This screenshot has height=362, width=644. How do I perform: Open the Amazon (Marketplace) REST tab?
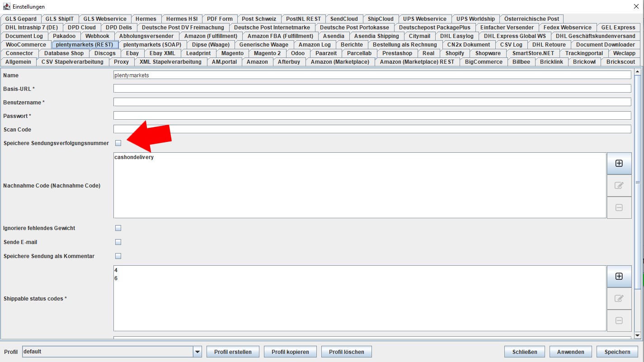[417, 62]
